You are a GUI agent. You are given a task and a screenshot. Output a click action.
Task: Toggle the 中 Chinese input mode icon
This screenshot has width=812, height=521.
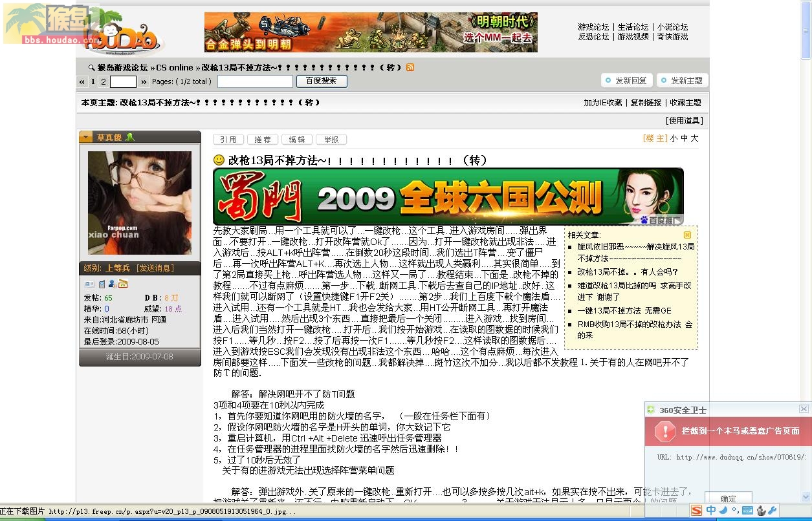[x=711, y=511]
